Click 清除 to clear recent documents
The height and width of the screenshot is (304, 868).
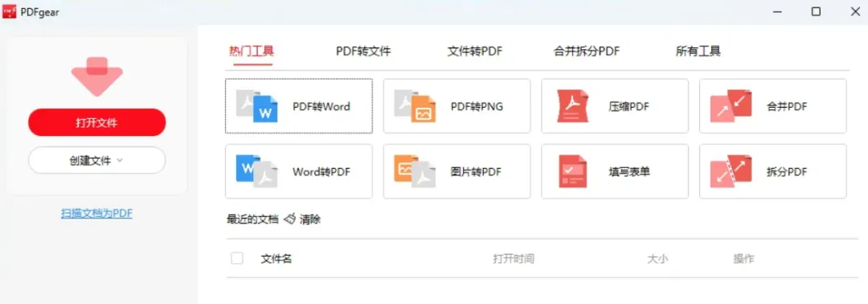tap(310, 220)
